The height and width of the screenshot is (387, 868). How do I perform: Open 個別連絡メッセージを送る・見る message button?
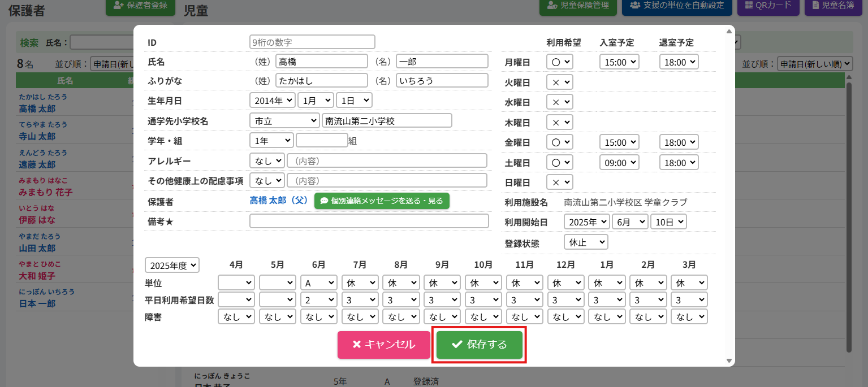click(382, 201)
